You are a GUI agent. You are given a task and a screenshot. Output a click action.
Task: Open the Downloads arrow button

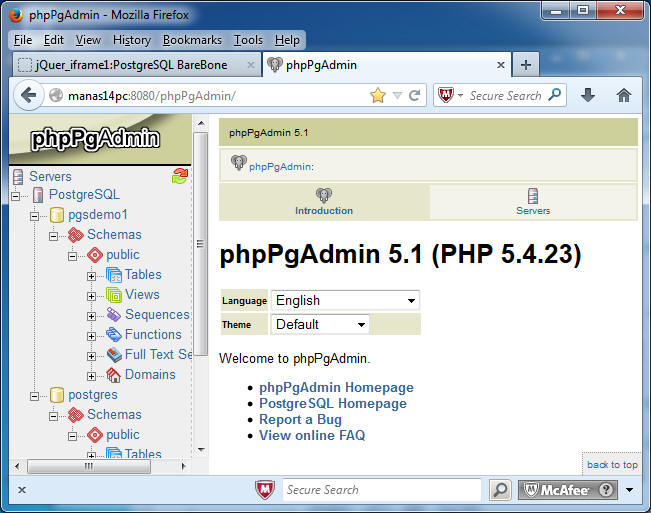pos(587,95)
